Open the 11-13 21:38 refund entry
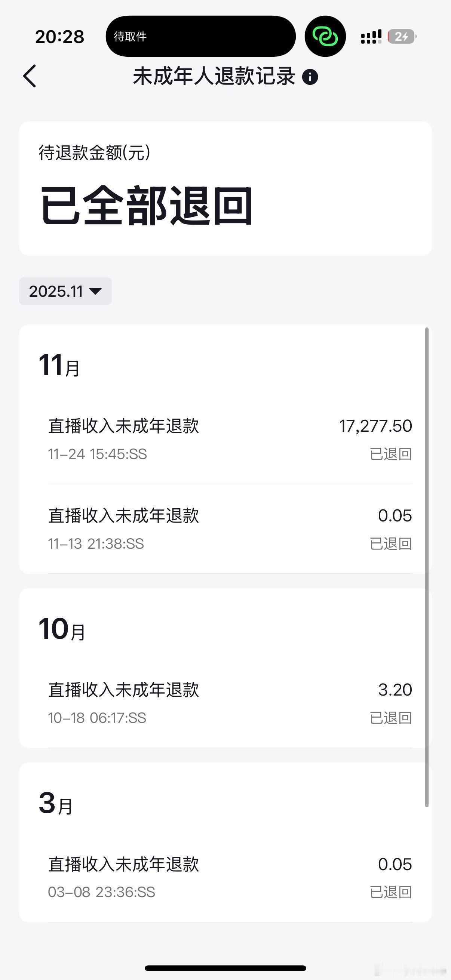Screen dimensions: 451x980 point(230,529)
